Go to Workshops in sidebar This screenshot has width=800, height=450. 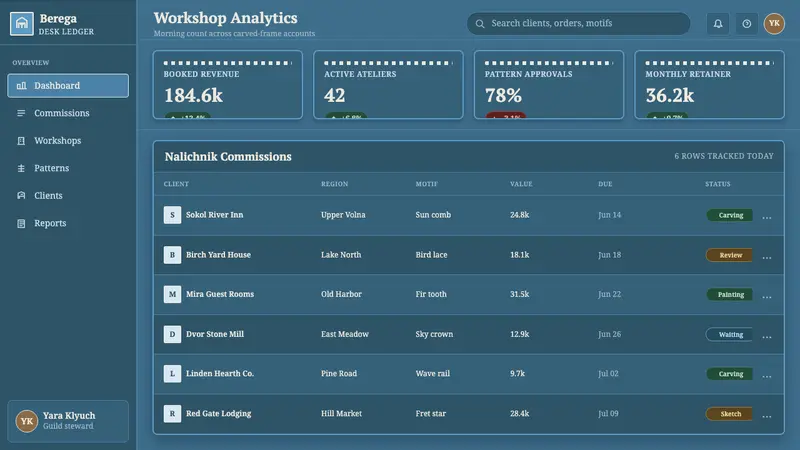pyautogui.click(x=68, y=141)
